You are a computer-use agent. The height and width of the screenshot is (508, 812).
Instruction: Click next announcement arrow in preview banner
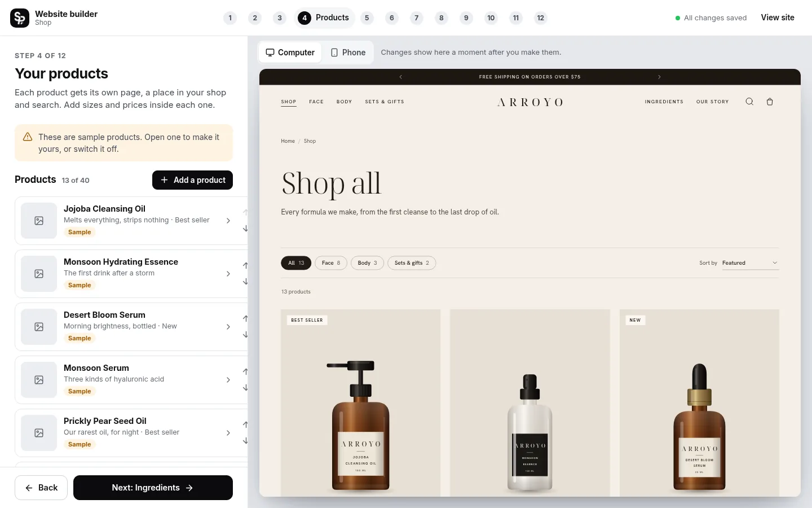coord(659,77)
